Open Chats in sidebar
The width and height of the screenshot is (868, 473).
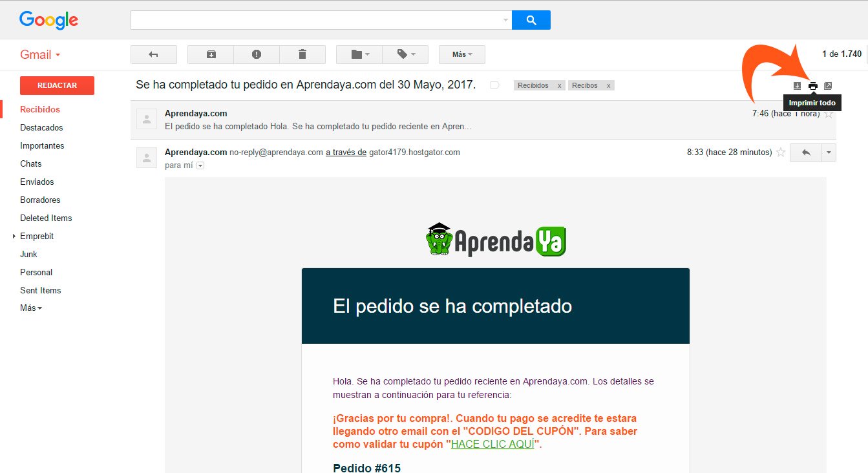(30, 163)
